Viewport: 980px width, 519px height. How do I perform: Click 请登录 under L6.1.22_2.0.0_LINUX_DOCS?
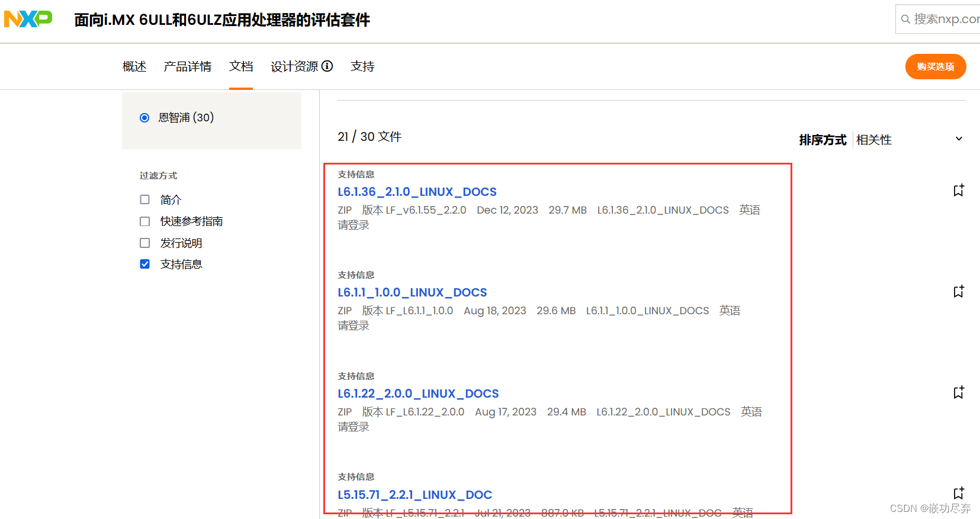point(354,427)
